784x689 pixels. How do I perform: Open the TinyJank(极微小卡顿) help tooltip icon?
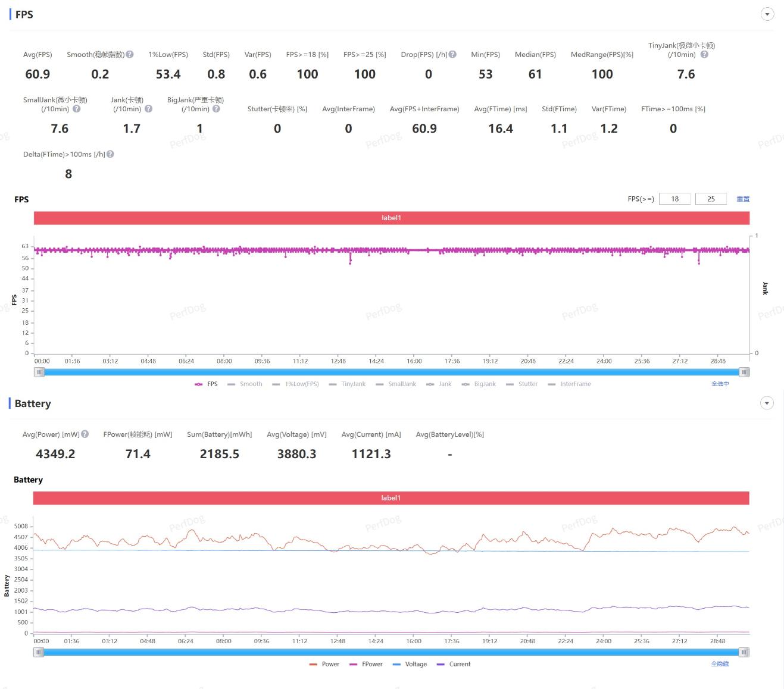pyautogui.click(x=704, y=54)
